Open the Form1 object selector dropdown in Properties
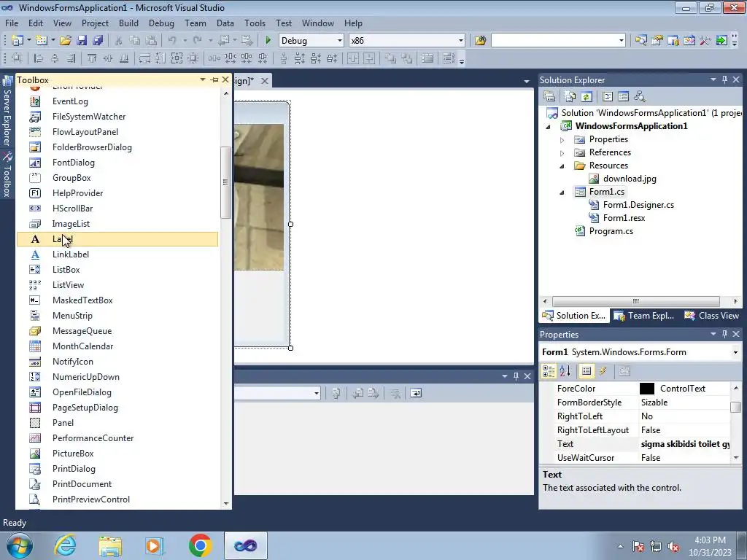This screenshot has height=560, width=747. coord(735,352)
